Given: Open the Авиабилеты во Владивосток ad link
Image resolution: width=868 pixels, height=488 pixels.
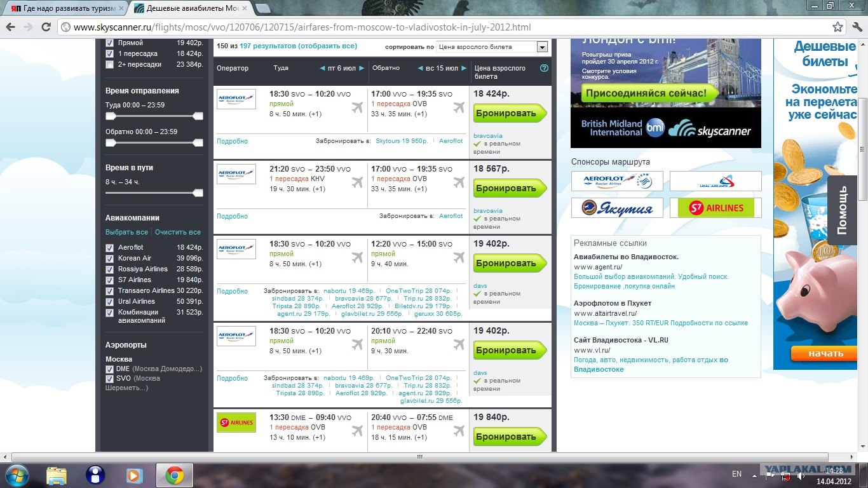Looking at the screenshot, I should (626, 257).
